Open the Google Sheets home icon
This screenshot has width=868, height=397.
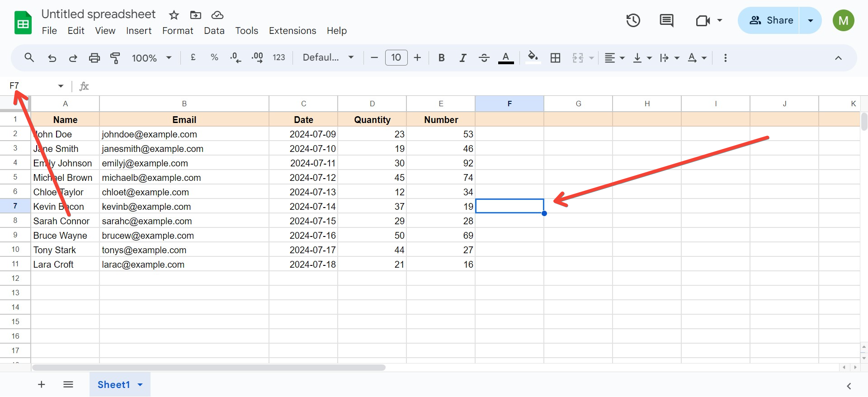[x=23, y=23]
